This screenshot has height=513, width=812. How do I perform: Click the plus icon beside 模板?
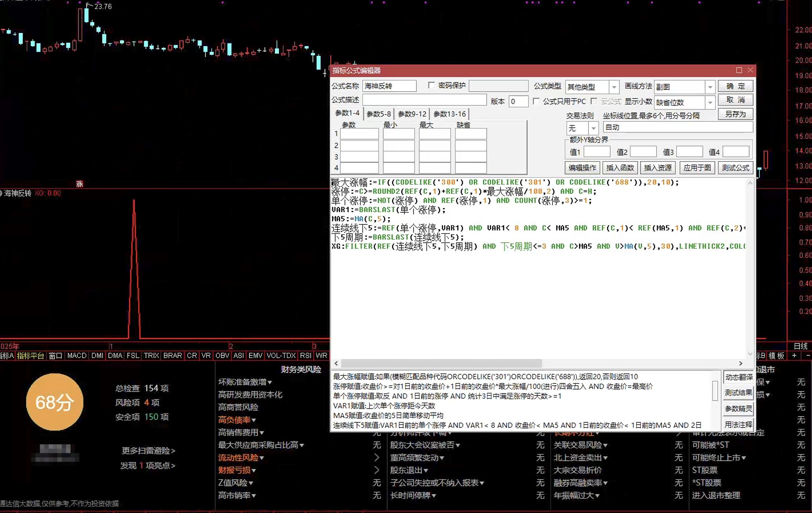click(x=795, y=356)
